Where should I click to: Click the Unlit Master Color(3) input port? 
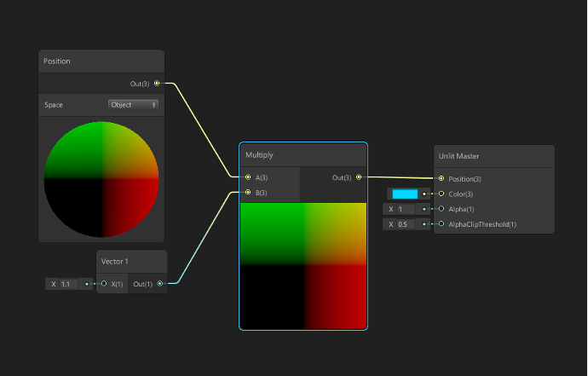pyautogui.click(x=441, y=194)
